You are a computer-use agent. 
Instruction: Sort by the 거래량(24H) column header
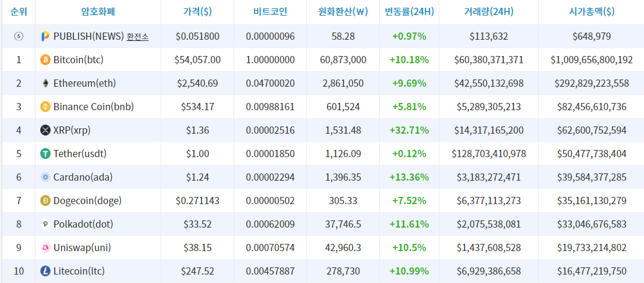489,12
